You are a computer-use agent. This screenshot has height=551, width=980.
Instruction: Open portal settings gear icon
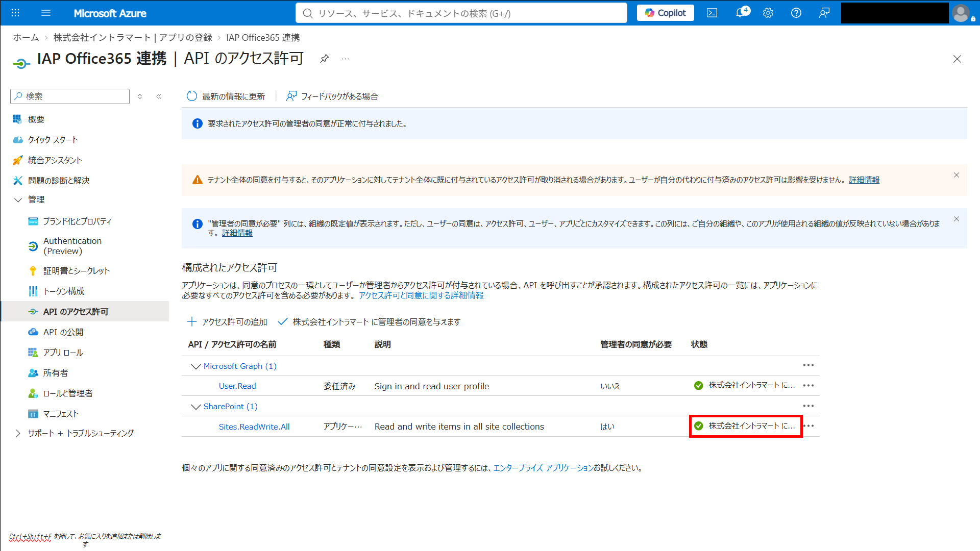pos(768,13)
